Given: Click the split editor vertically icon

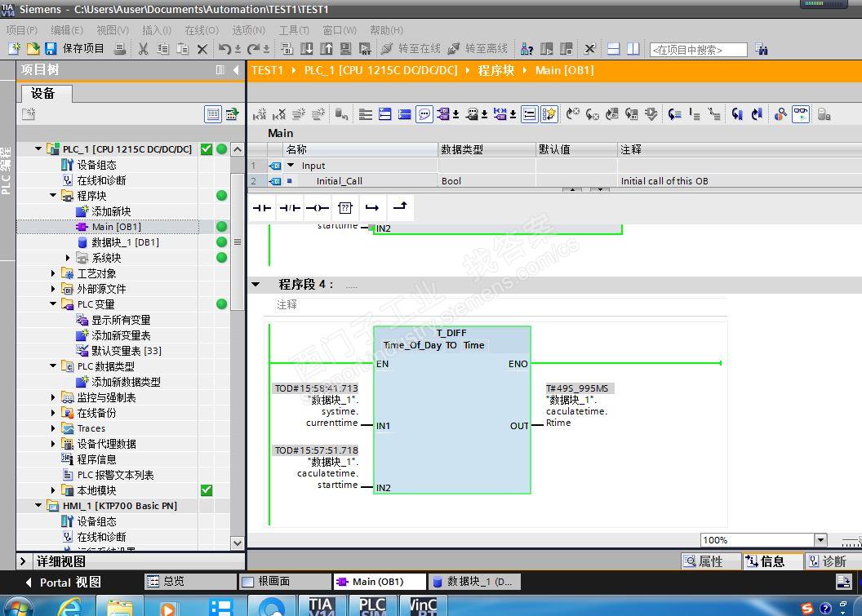Looking at the screenshot, I should click(x=633, y=49).
